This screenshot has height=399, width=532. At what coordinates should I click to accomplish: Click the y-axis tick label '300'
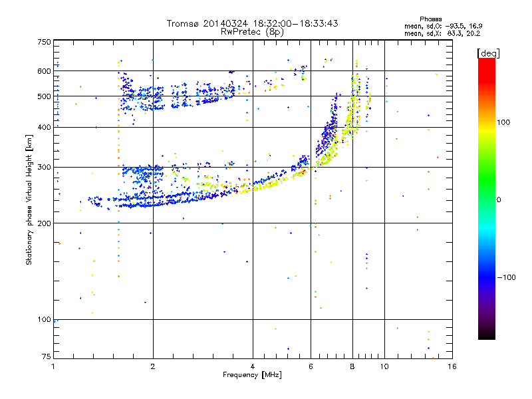(44, 167)
